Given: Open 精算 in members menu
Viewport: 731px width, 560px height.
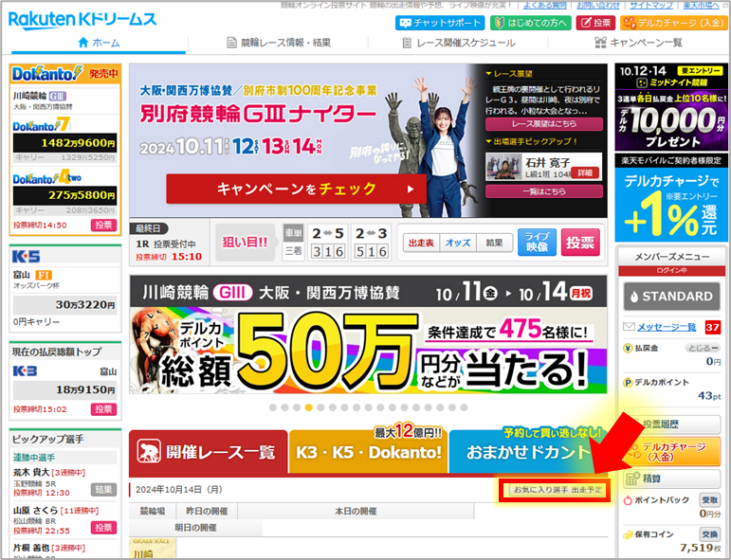Looking at the screenshot, I should (672, 478).
